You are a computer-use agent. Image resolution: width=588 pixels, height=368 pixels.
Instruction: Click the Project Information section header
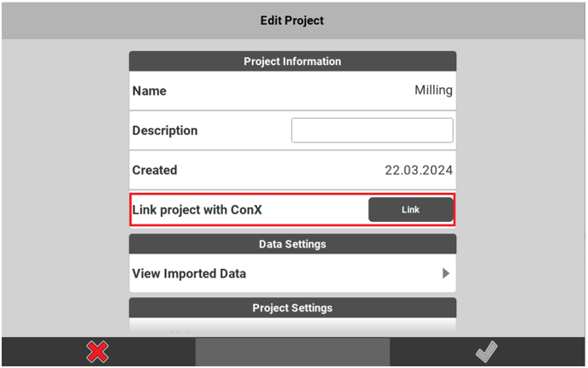(292, 61)
